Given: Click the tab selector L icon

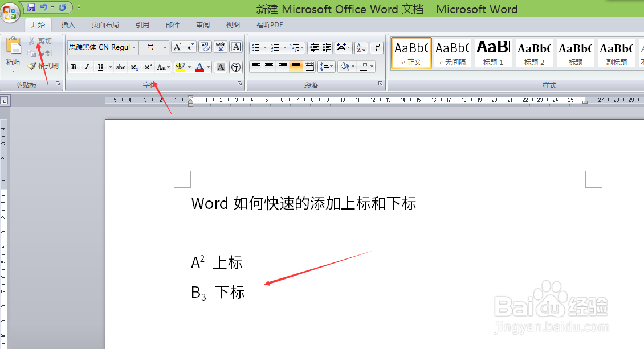Looking at the screenshot, I should tap(5, 100).
